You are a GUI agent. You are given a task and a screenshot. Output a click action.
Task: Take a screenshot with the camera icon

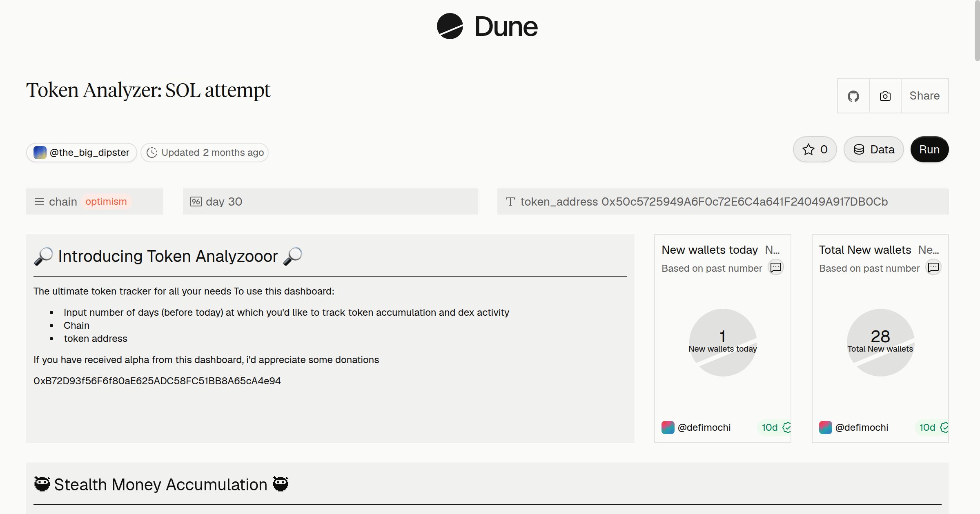point(885,96)
